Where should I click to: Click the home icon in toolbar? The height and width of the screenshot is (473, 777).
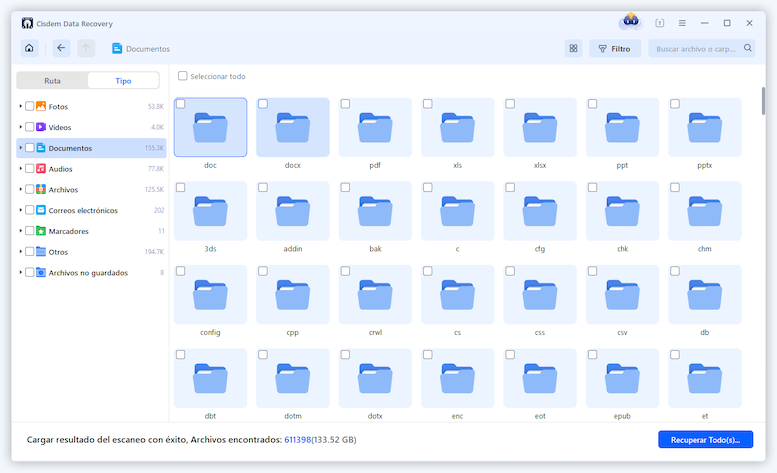pos(29,48)
